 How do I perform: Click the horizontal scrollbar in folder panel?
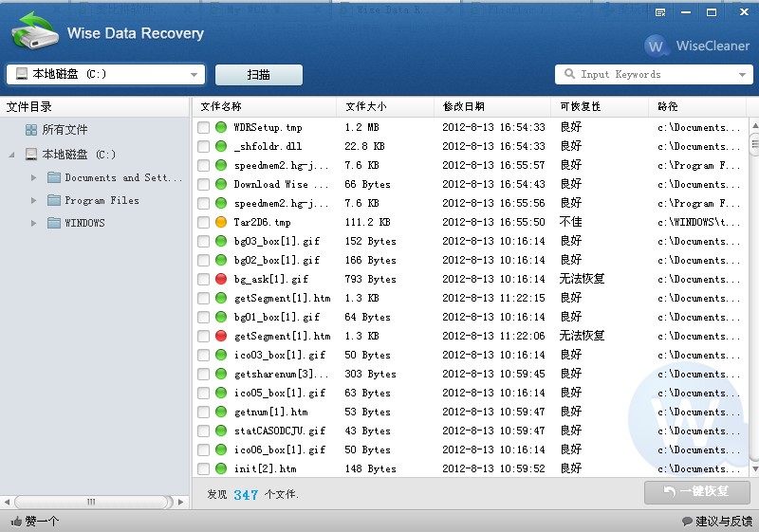click(91, 502)
